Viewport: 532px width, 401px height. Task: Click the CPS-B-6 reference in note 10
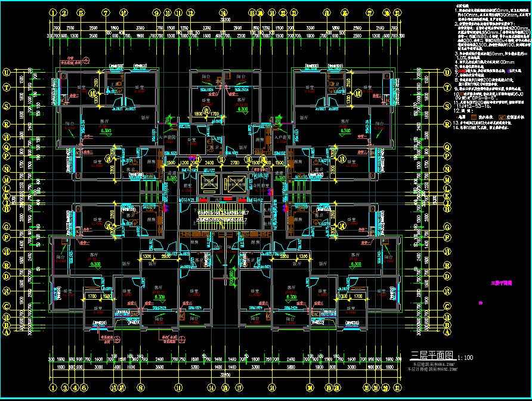coord(483,98)
